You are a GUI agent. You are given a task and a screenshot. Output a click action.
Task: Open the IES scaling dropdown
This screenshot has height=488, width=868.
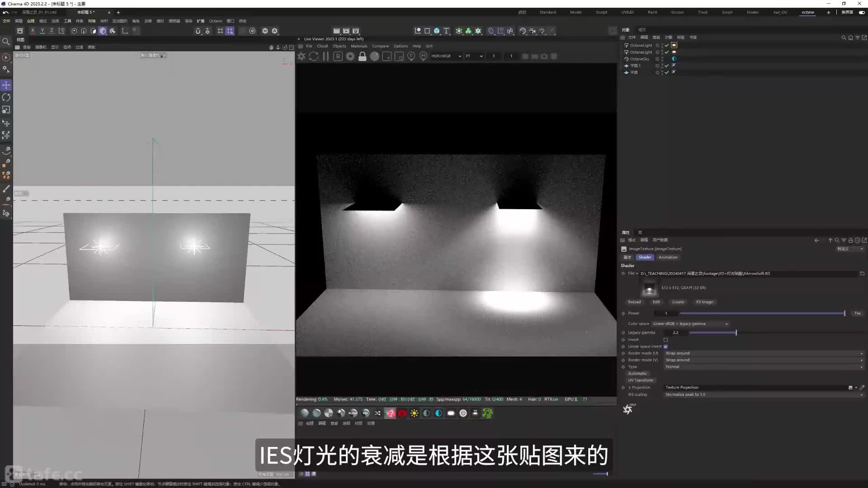(764, 394)
